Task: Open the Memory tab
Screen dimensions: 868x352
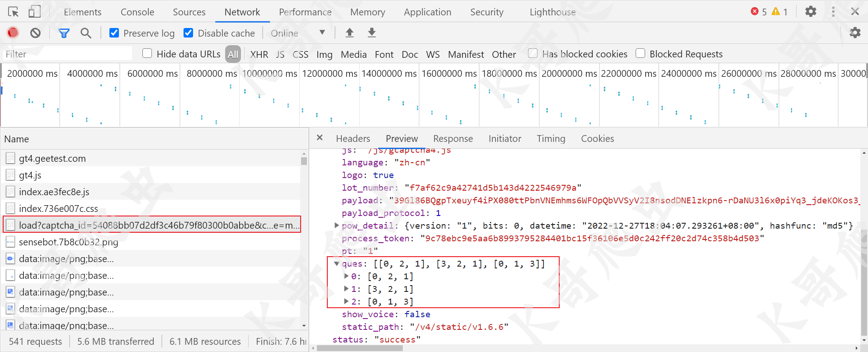Action: tap(368, 12)
